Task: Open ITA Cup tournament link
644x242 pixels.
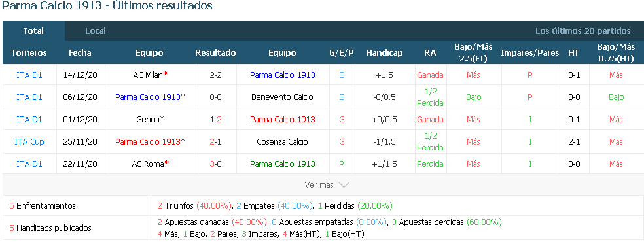Action: (x=29, y=141)
